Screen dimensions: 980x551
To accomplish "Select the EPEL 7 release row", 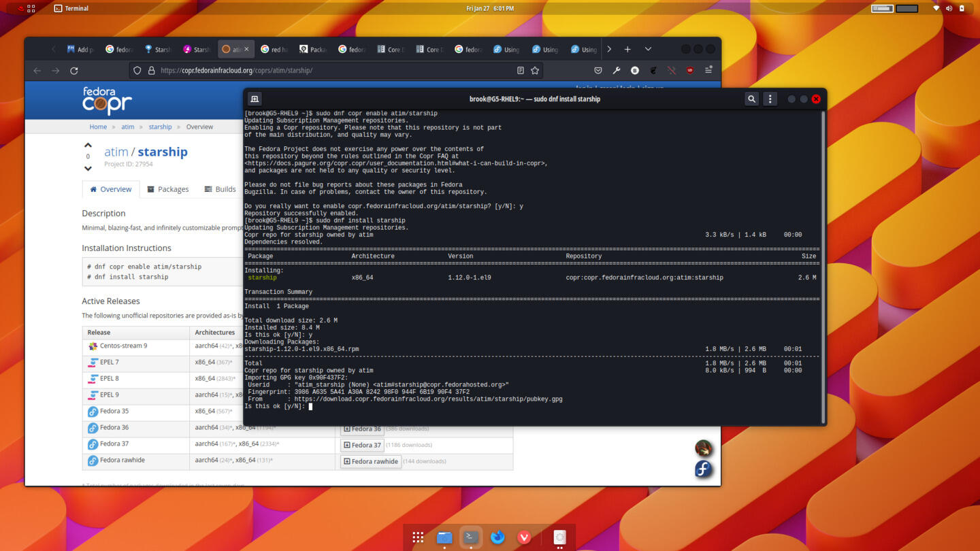I will coord(136,363).
